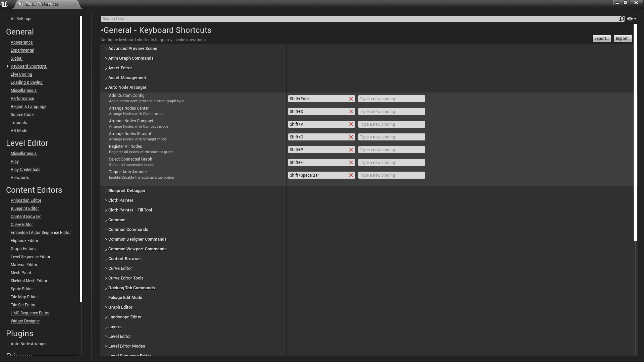Collapse the Auto Node Arranger category
Viewport: 644px width, 362px height.
click(x=106, y=88)
